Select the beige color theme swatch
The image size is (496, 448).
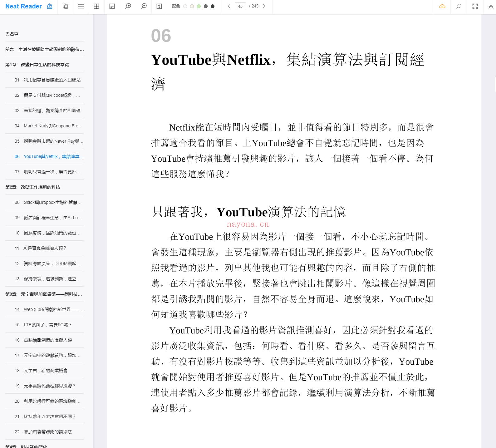tap(192, 6)
